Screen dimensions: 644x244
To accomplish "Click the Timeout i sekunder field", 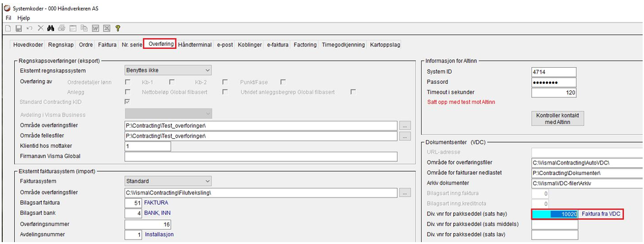I will click(554, 92).
